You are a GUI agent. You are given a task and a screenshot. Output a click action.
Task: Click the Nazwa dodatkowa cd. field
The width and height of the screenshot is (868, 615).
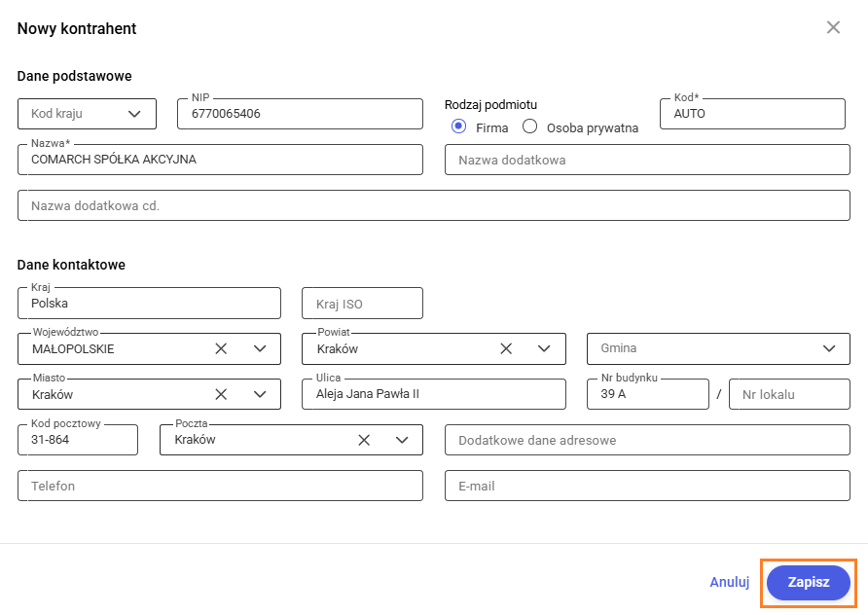pos(433,205)
